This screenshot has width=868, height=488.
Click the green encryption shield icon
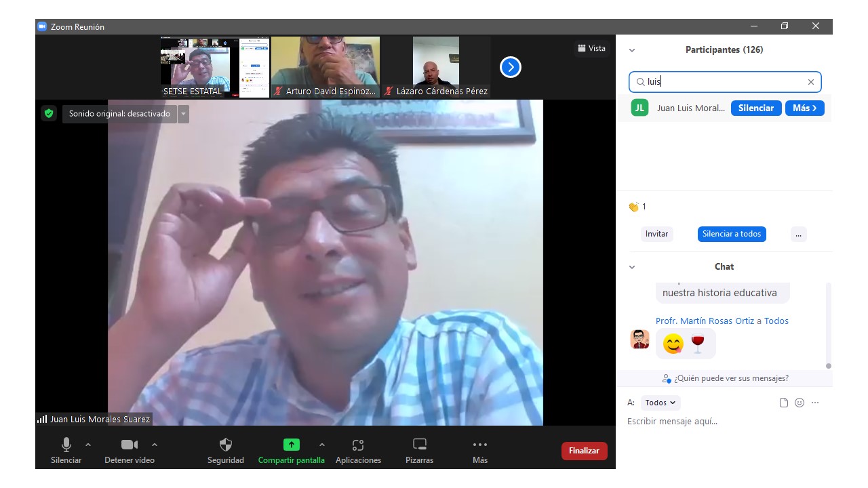(48, 113)
